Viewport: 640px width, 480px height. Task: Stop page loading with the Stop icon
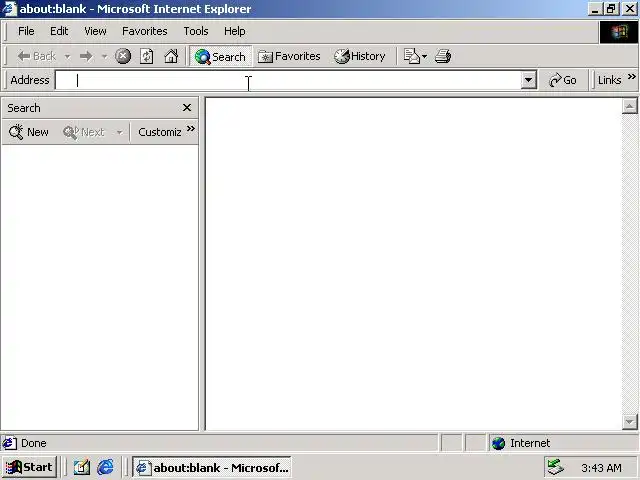(123, 56)
